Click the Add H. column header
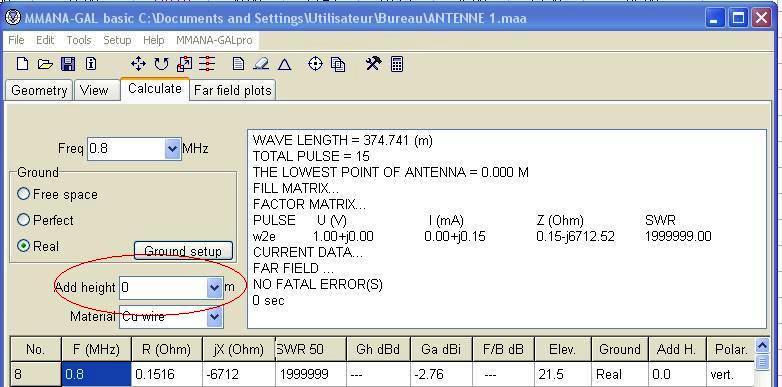Image resolution: width=782 pixels, height=387 pixels. (x=677, y=349)
